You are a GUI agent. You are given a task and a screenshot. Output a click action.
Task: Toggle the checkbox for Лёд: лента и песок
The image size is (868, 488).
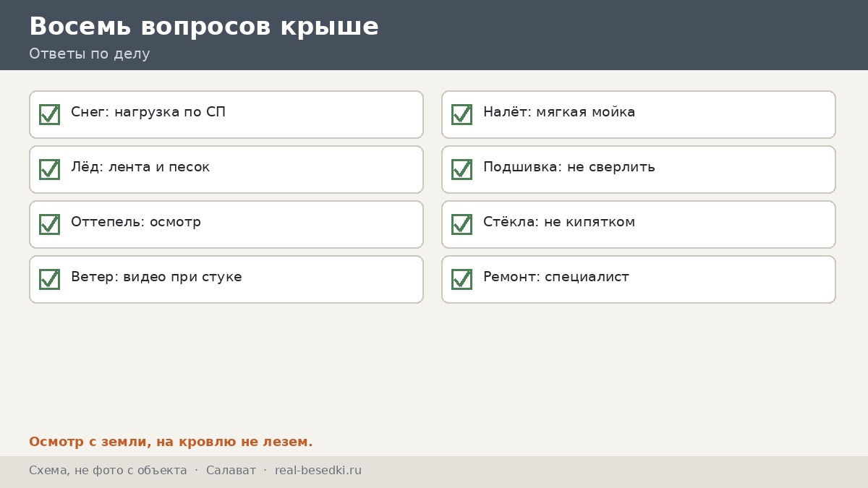(x=49, y=169)
